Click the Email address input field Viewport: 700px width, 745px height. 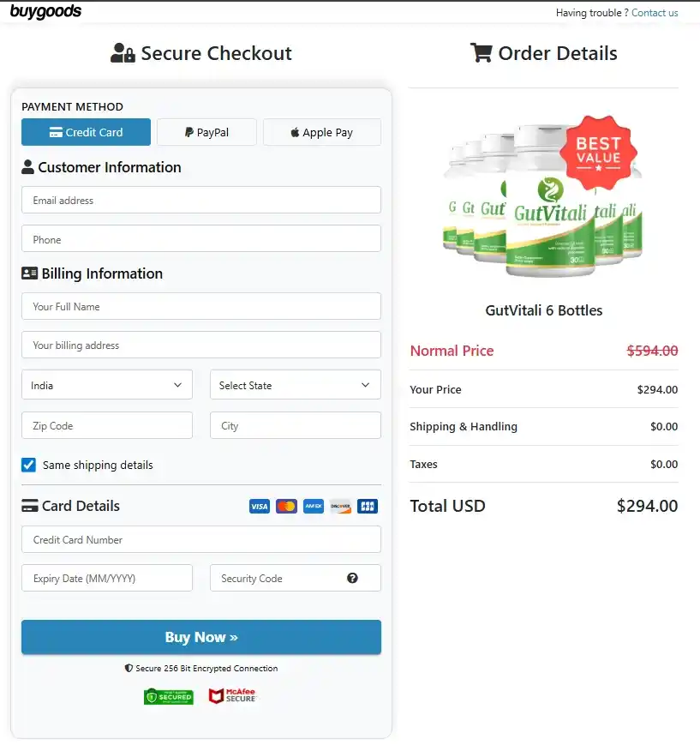pos(200,200)
